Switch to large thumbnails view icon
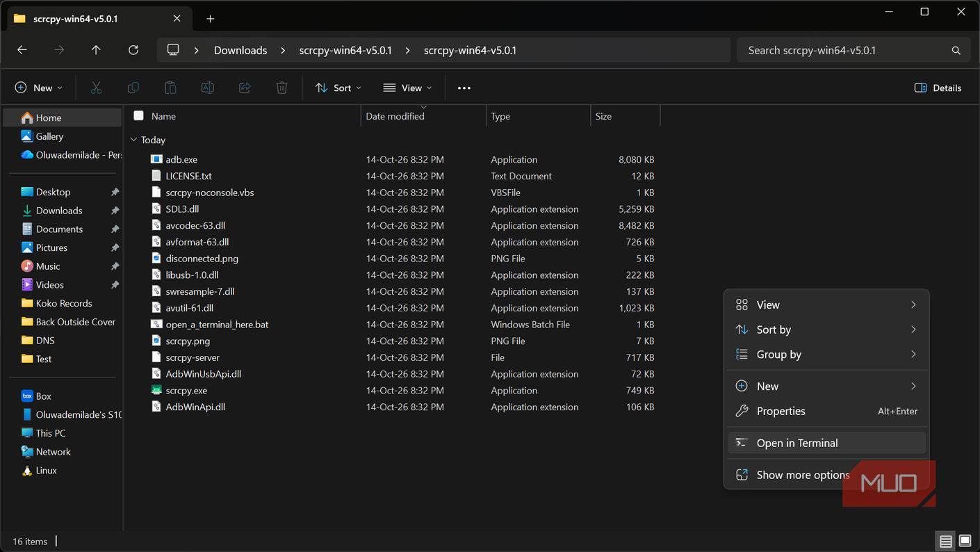The width and height of the screenshot is (980, 552). click(965, 541)
